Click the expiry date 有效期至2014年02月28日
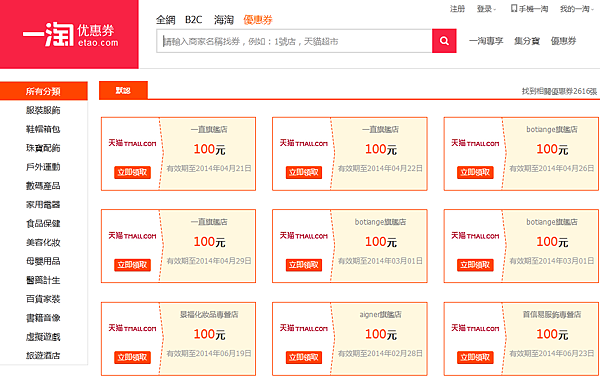This screenshot has height=378, width=600. (x=380, y=354)
